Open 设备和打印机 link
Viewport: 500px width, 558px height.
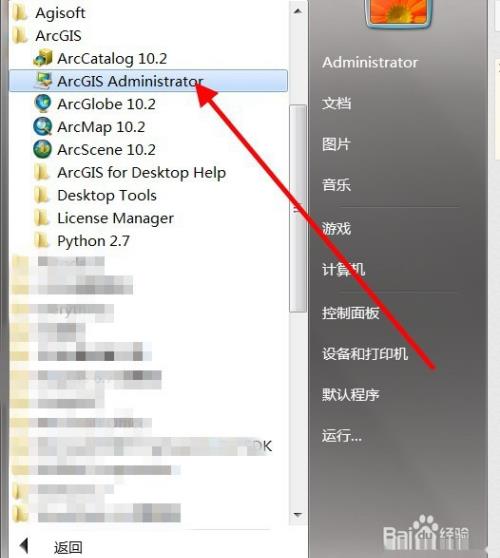pyautogui.click(x=365, y=354)
